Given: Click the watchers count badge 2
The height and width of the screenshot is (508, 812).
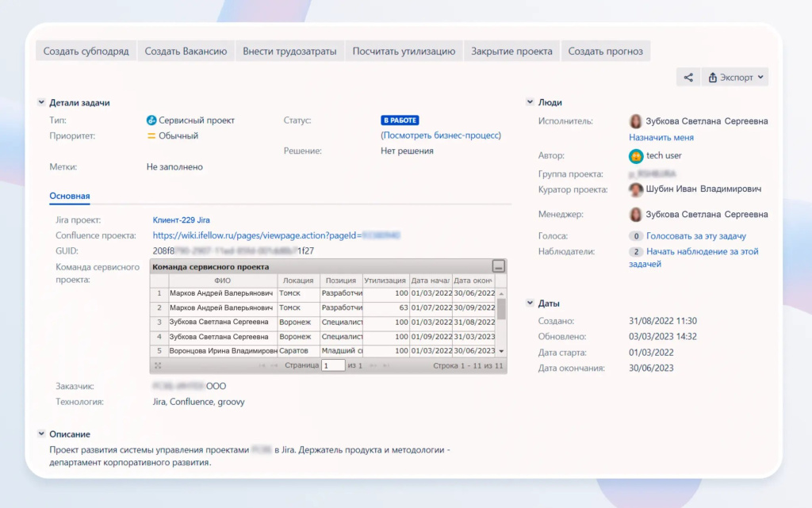Looking at the screenshot, I should (636, 252).
